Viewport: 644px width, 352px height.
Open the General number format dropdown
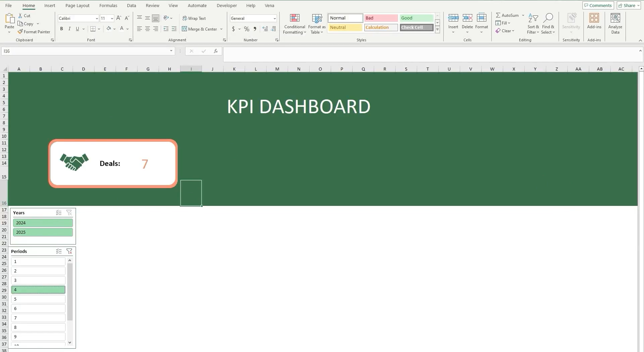point(274,18)
